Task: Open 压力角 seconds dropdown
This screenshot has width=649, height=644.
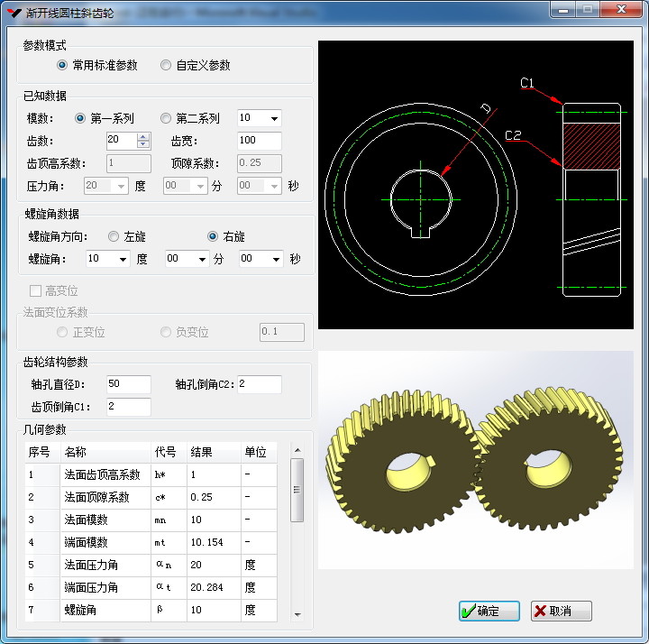Action: pyautogui.click(x=274, y=186)
